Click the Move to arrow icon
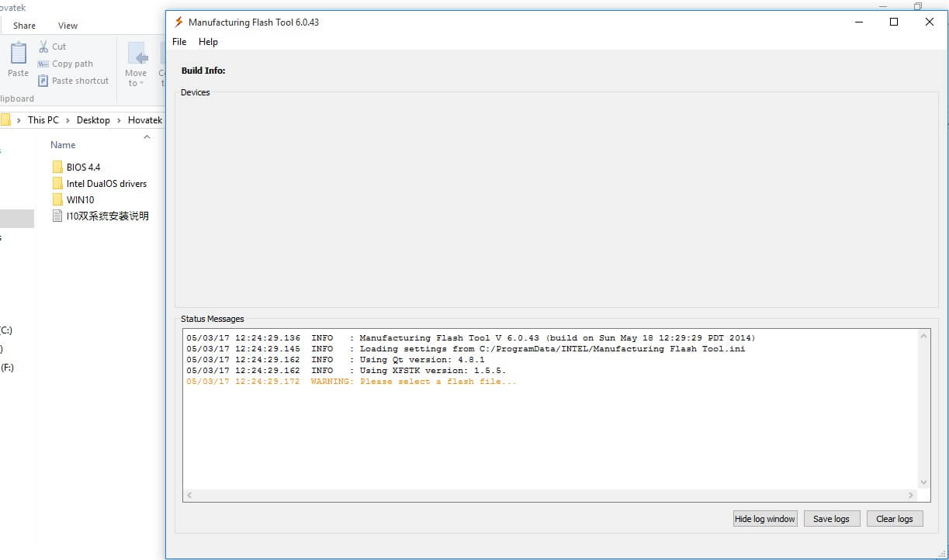 [137, 56]
